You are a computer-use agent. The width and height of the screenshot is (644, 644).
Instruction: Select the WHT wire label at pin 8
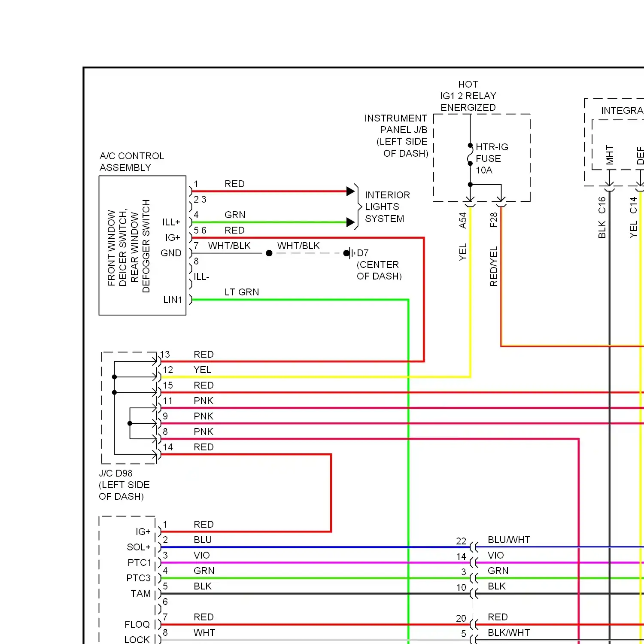(x=204, y=632)
